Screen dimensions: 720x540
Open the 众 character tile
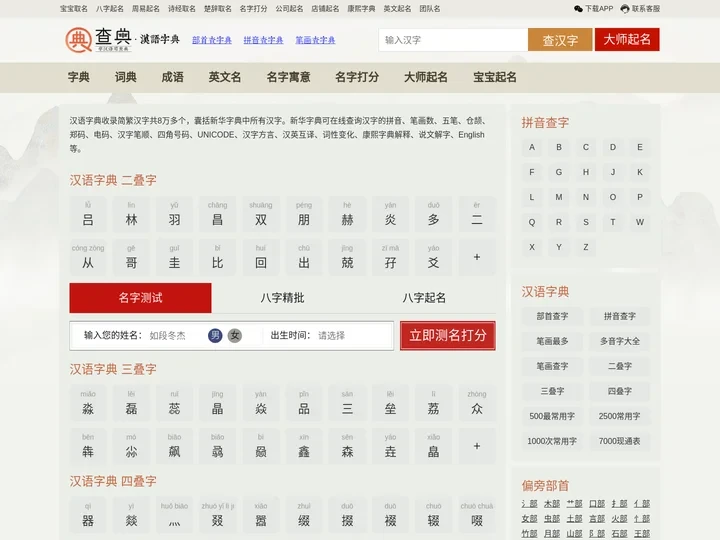point(477,403)
